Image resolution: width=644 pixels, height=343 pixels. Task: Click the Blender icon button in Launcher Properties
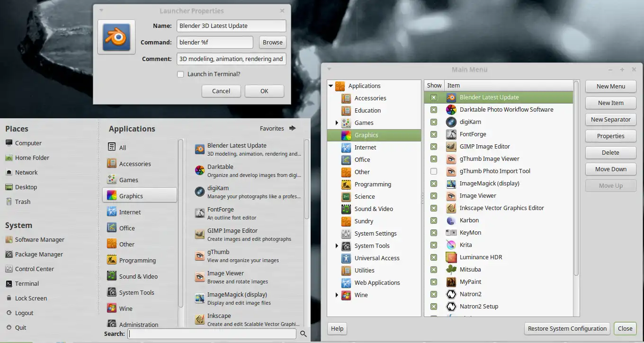click(x=116, y=36)
